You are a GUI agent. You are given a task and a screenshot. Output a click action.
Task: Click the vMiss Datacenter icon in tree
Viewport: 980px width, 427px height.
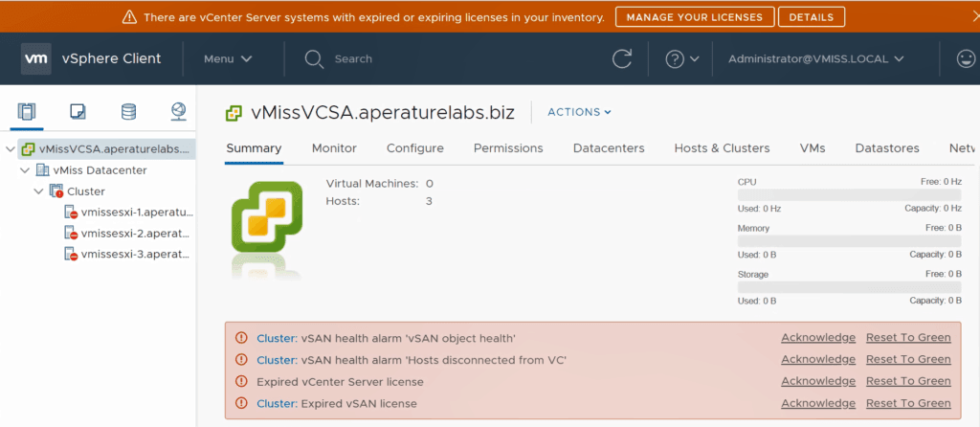(x=42, y=170)
